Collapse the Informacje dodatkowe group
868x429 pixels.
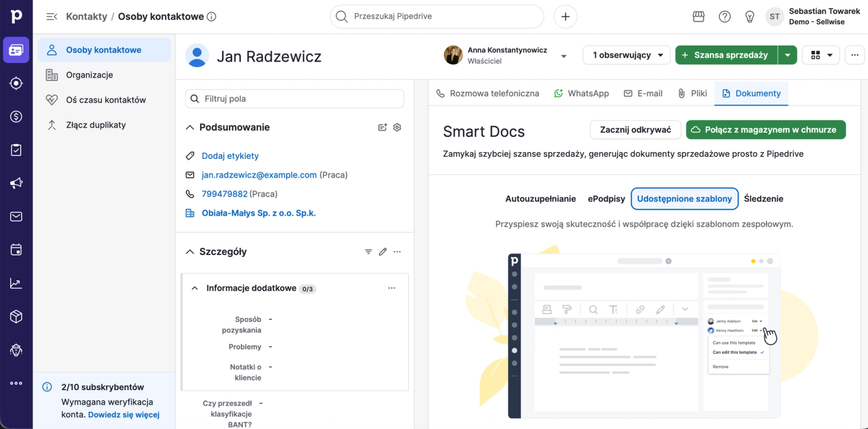[195, 288]
